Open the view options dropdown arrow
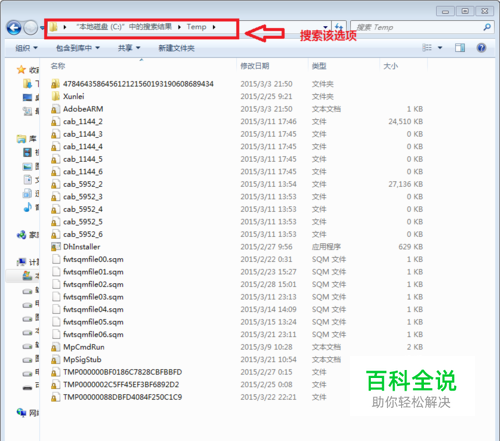 coord(440,48)
